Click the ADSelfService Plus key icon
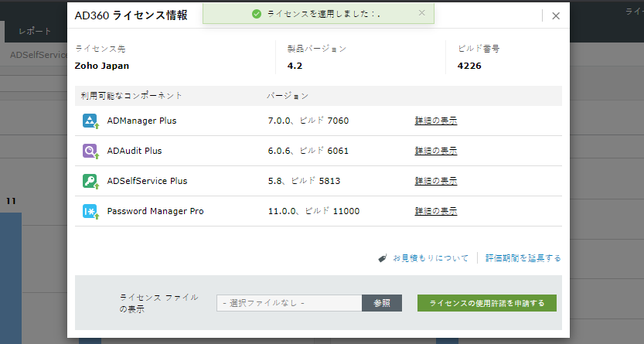644x344 pixels. coord(90,181)
